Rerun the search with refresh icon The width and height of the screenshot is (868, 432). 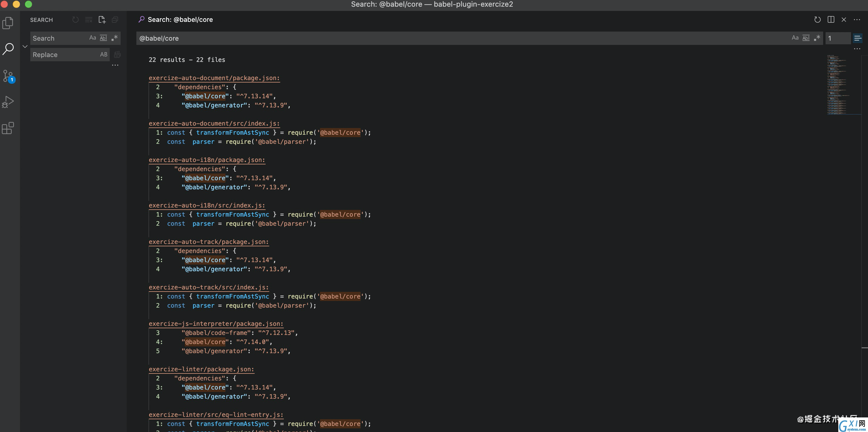coord(817,19)
